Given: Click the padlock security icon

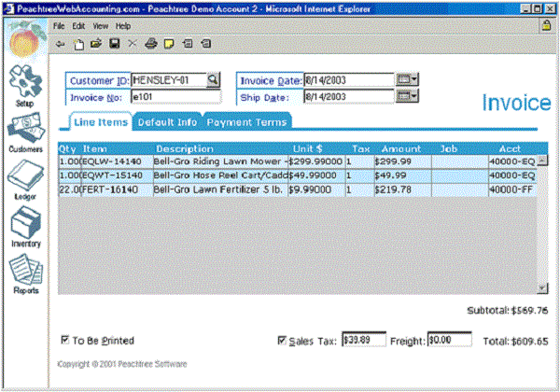Looking at the screenshot, I should (x=546, y=25).
